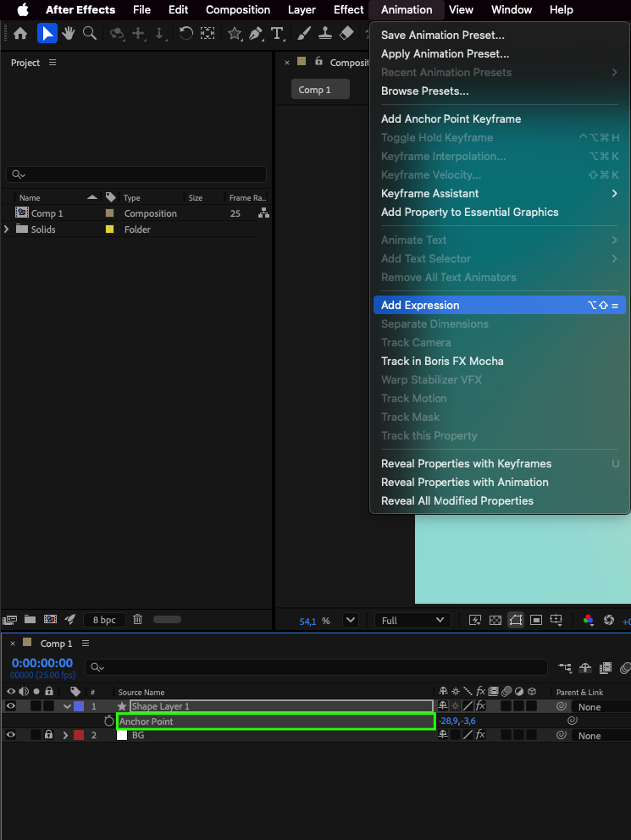This screenshot has width=631, height=840.
Task: Open Composition Mini-Flowchart in timeline
Action: coord(565,667)
